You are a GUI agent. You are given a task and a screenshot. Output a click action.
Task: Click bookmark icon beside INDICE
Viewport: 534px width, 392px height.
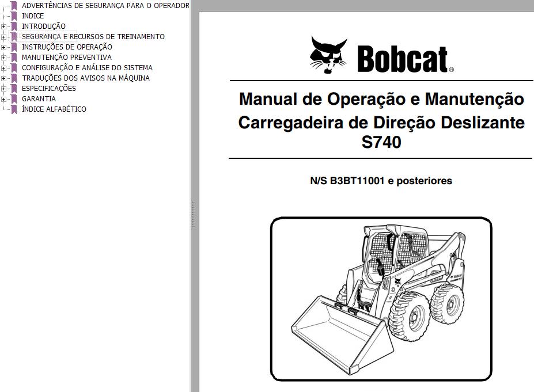click(14, 16)
